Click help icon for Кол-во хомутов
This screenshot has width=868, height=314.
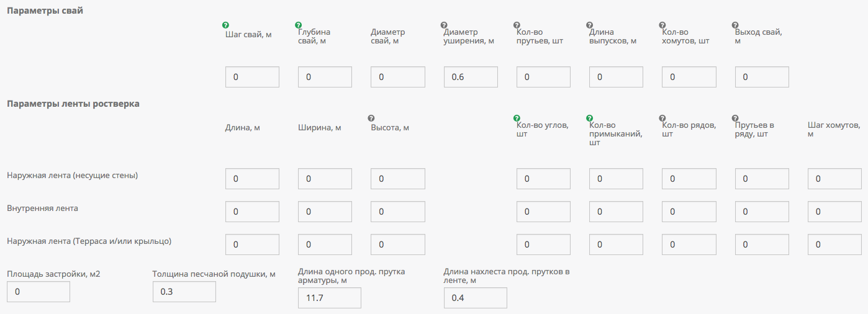coord(662,25)
